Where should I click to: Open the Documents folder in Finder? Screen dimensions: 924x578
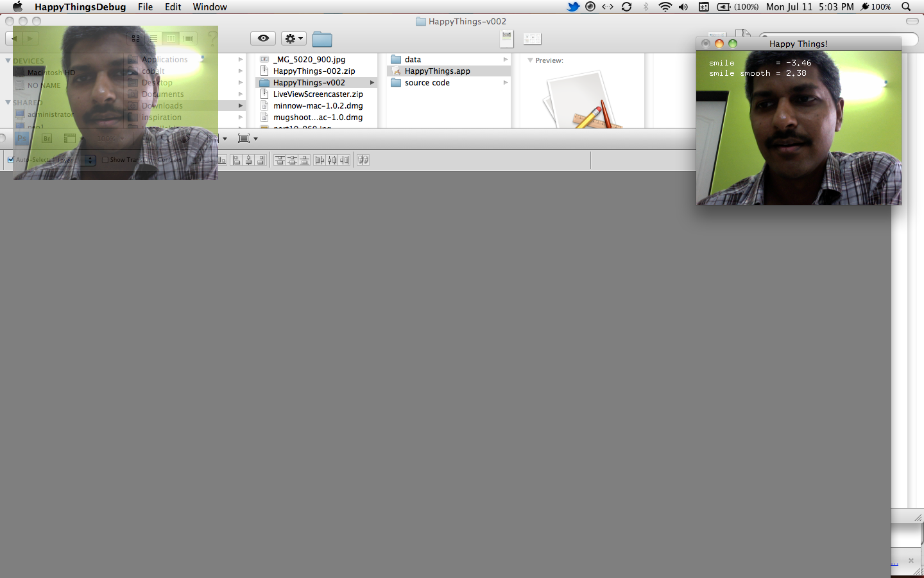pos(163,94)
